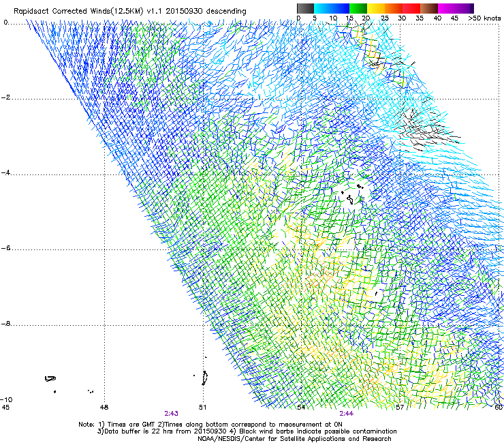Click longitude axis label 54
This screenshot has height=443, width=504.
coord(301,408)
